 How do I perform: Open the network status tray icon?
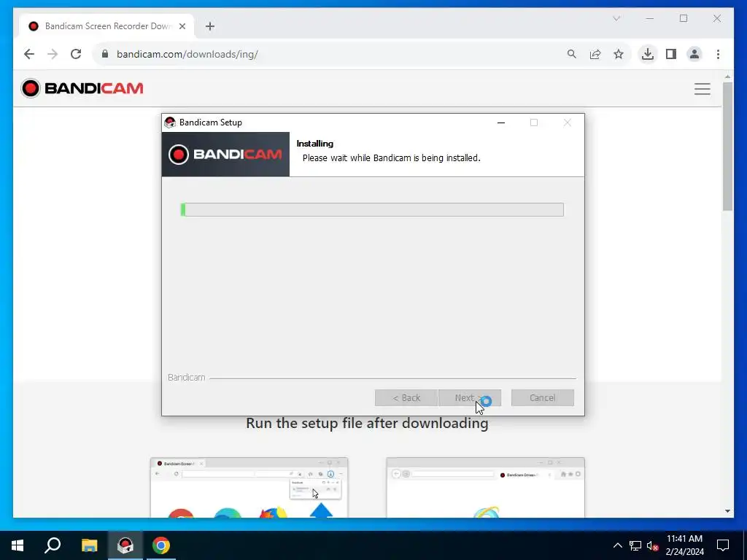coord(635,545)
